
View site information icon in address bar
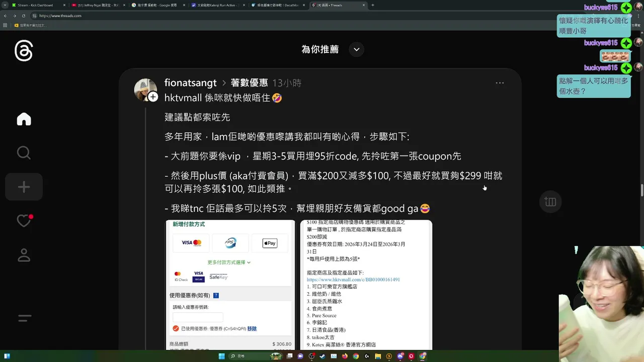[35, 16]
